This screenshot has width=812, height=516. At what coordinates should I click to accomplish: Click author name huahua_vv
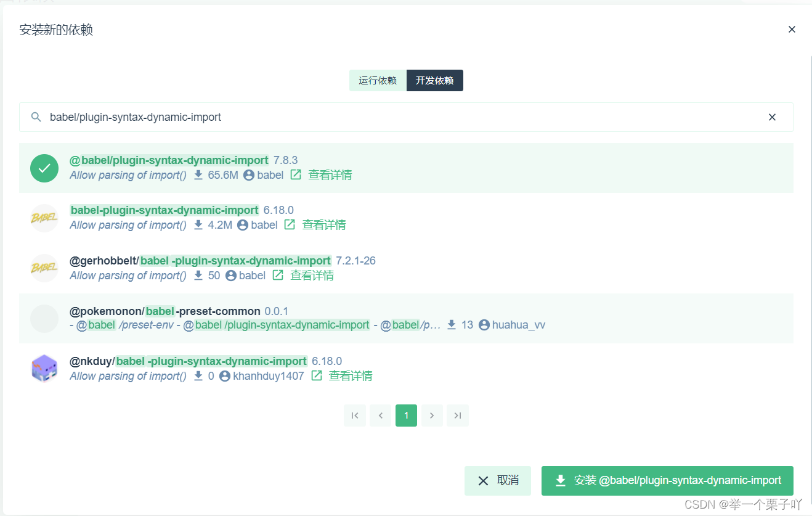(519, 325)
